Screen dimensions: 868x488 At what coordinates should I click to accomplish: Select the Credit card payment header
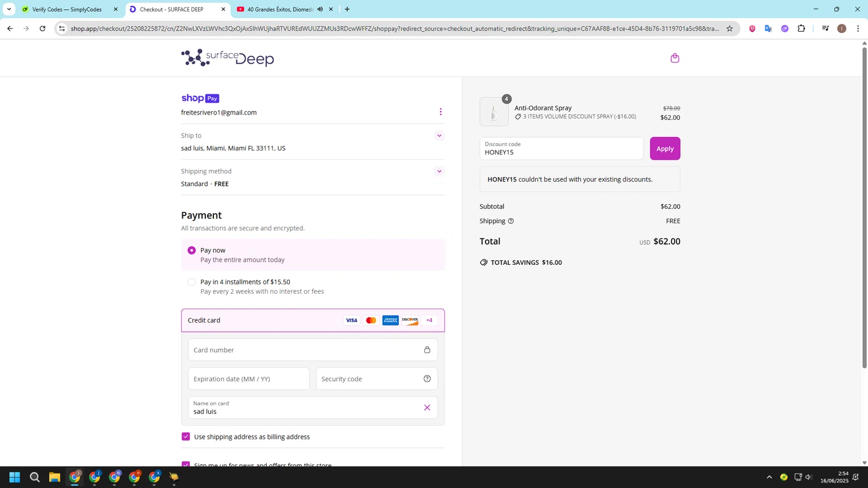(313, 320)
